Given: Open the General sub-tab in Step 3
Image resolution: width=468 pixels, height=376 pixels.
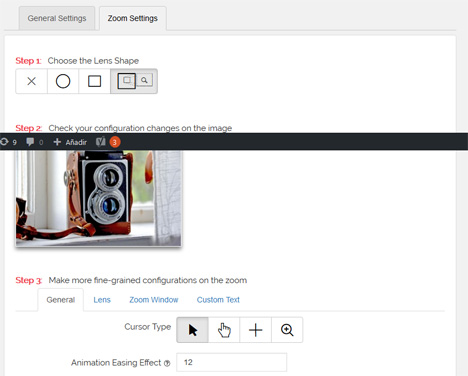Looking at the screenshot, I should tap(61, 300).
